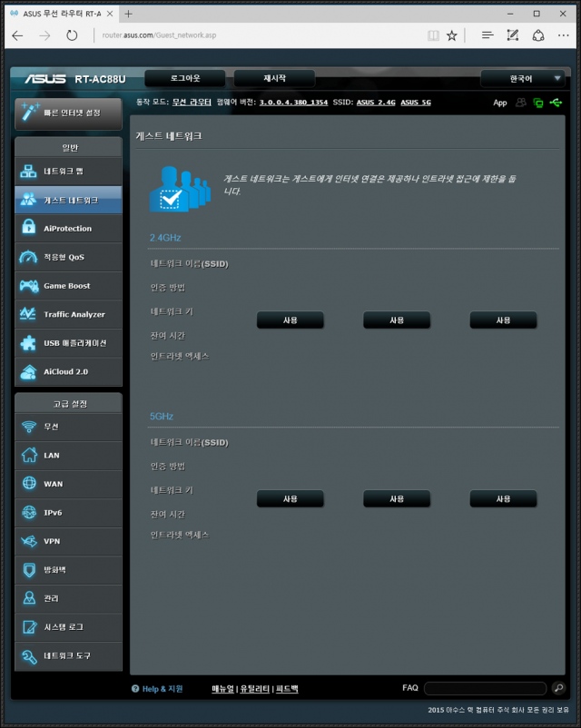The width and height of the screenshot is (581, 728).
Task: Select the ASUS router browser tab
Action: tap(62, 14)
